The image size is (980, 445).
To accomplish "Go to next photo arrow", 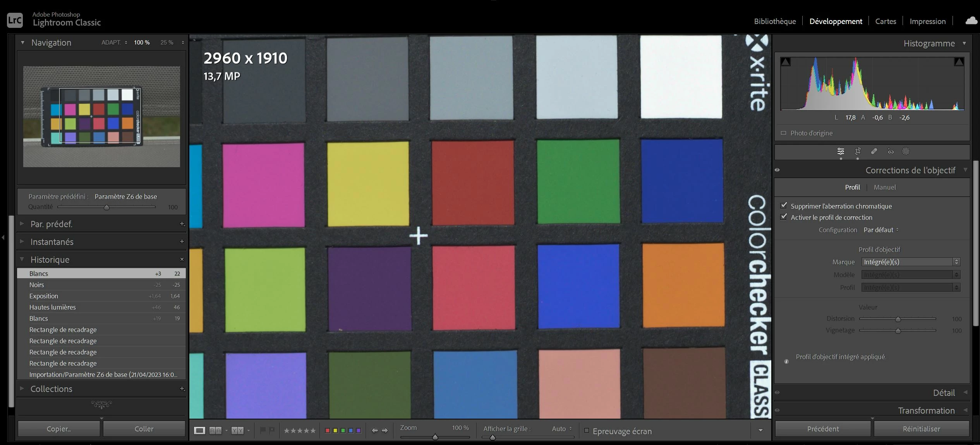I will pos(385,430).
